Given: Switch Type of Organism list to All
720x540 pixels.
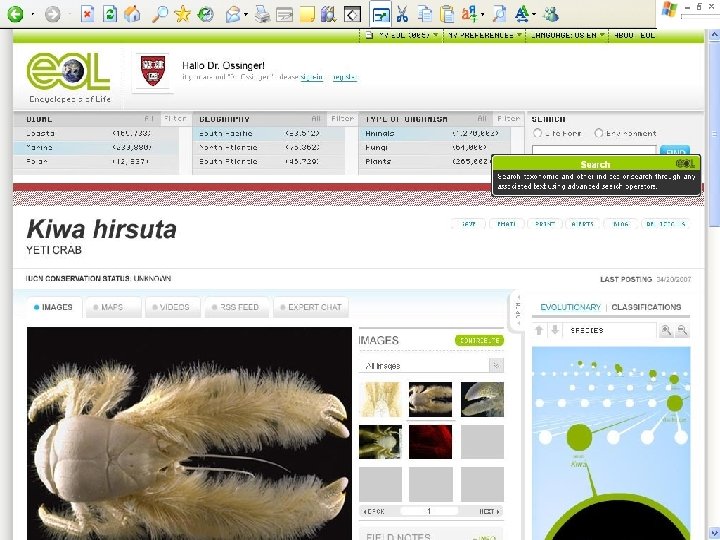Looking at the screenshot, I should pyautogui.click(x=482, y=119).
